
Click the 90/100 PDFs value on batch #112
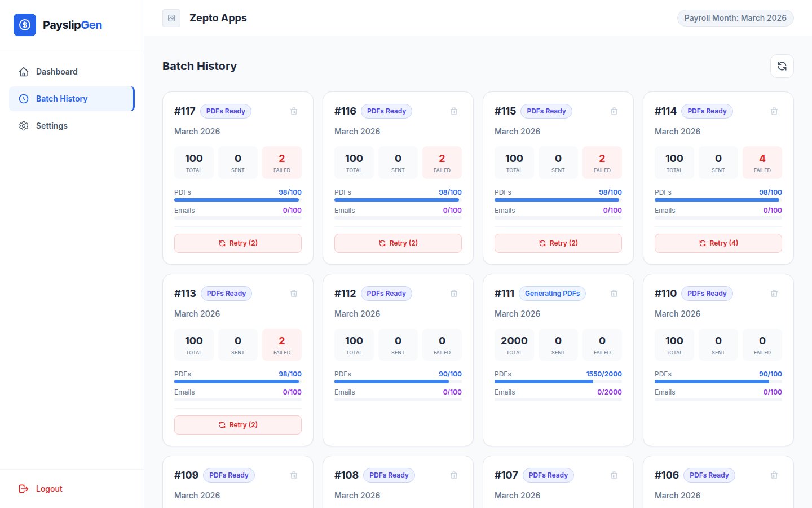pyautogui.click(x=450, y=374)
